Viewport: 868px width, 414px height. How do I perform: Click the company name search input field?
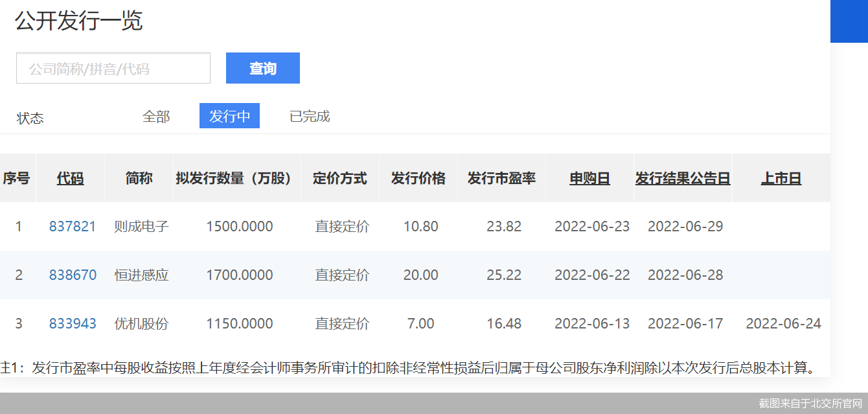tap(113, 68)
